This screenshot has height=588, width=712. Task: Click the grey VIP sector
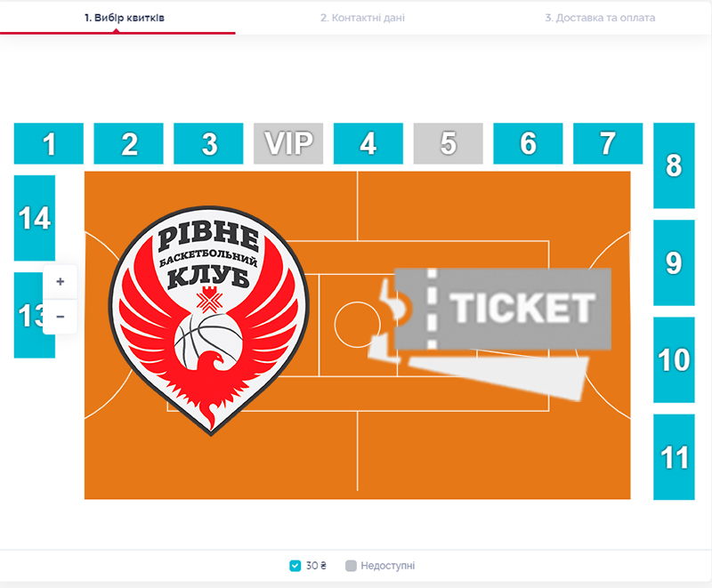click(288, 143)
